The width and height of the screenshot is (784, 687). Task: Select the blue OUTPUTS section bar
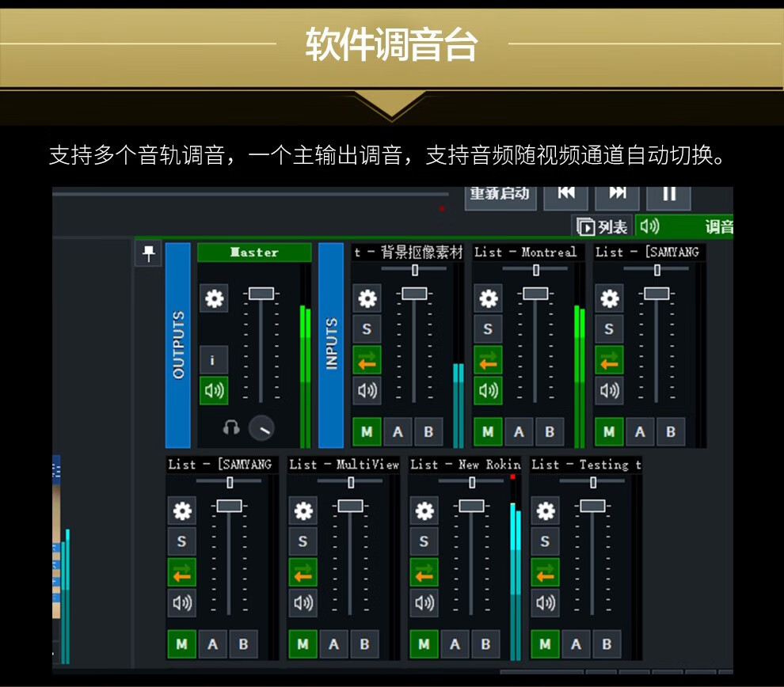pos(178,345)
